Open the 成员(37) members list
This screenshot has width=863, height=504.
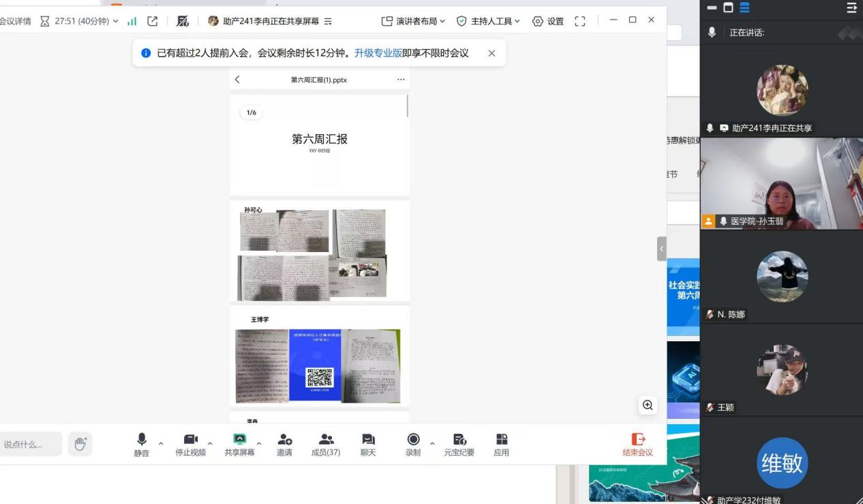326,445
